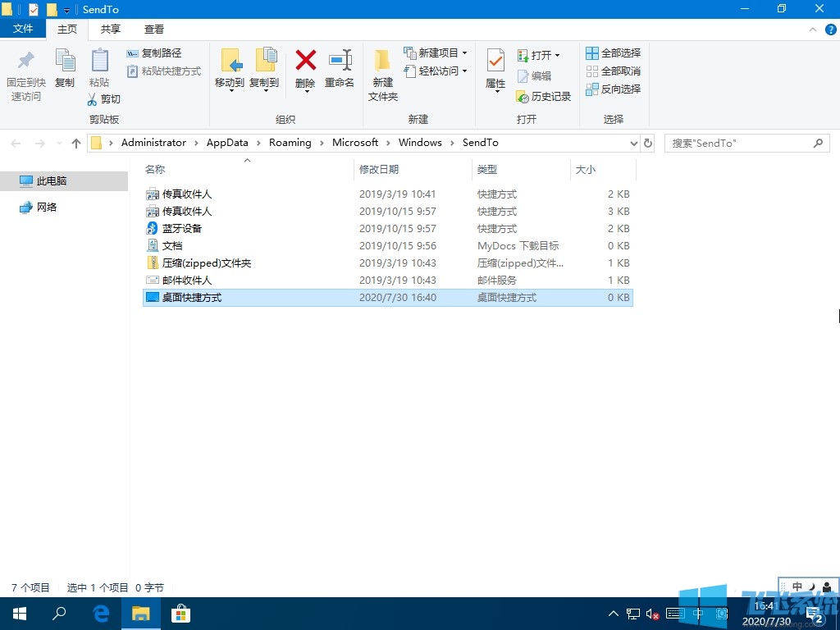Viewport: 840px width, 630px height.
Task: Open 属性 (Properties) from the ribbon
Action: pyautogui.click(x=495, y=70)
